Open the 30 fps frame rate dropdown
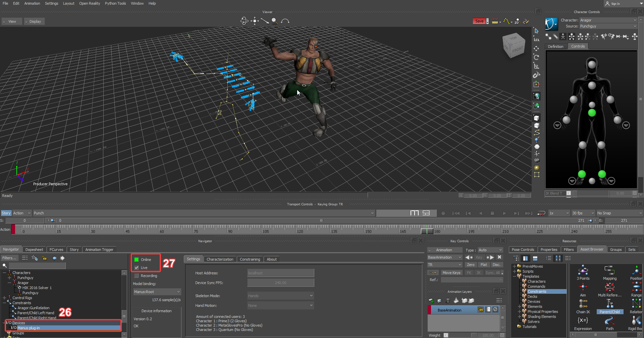644x338 pixels. pos(583,213)
